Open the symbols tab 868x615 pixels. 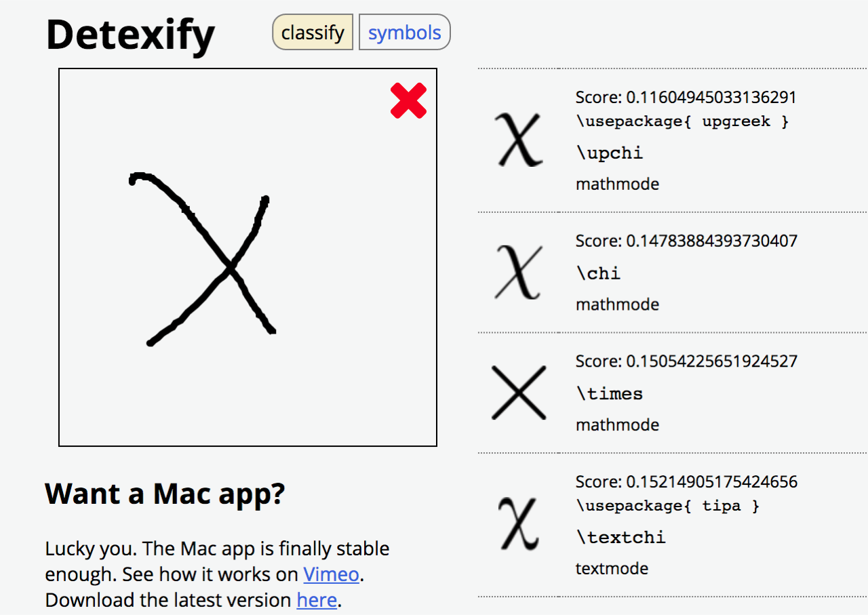point(405,32)
